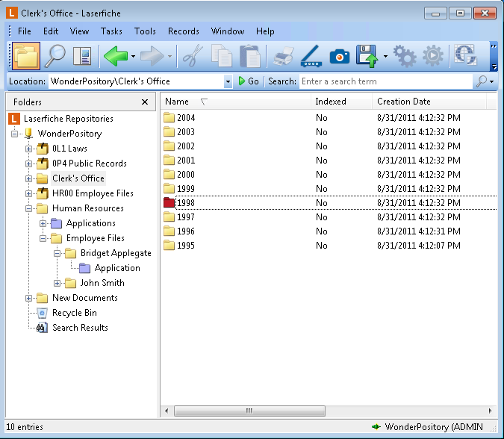This screenshot has width=504, height=439.
Task: Open the Tasks menu
Action: 111,31
